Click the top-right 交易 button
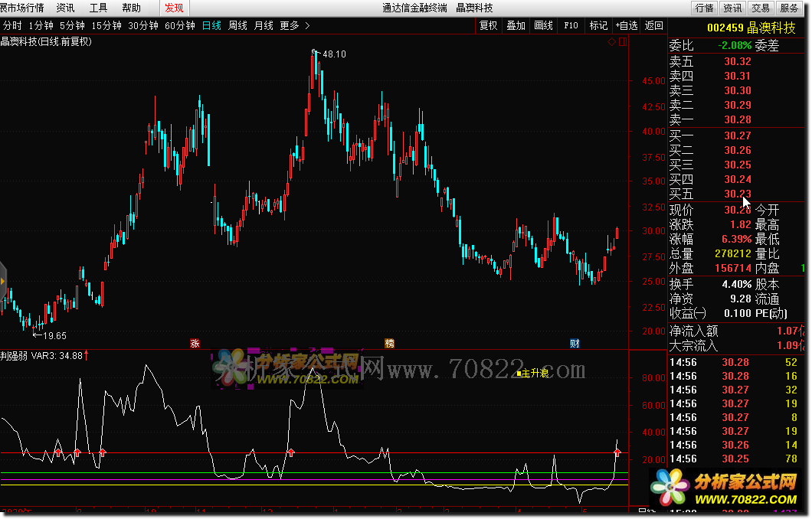The image size is (812, 519). click(761, 8)
